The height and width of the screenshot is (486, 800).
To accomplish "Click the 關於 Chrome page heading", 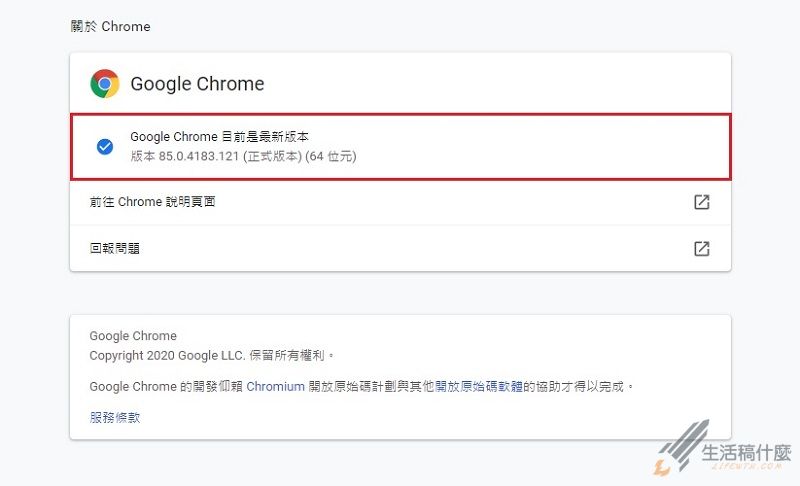I will pos(111,27).
